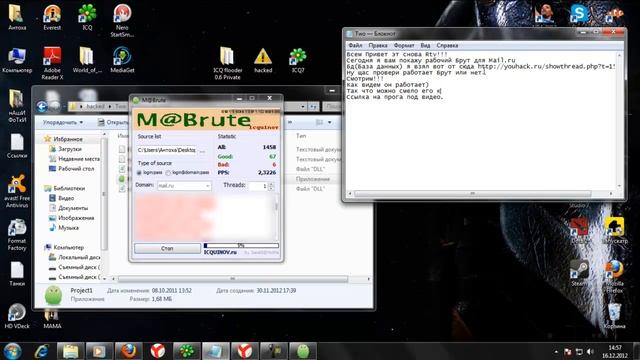640x360 pixels.
Task: Launch avast! Free Antivirus shortcut
Action: [17, 191]
